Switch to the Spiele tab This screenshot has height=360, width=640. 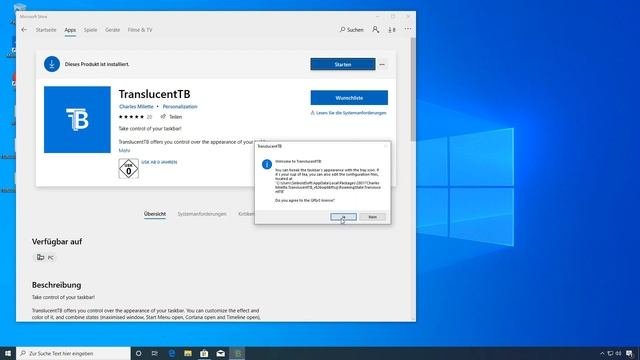(91, 30)
